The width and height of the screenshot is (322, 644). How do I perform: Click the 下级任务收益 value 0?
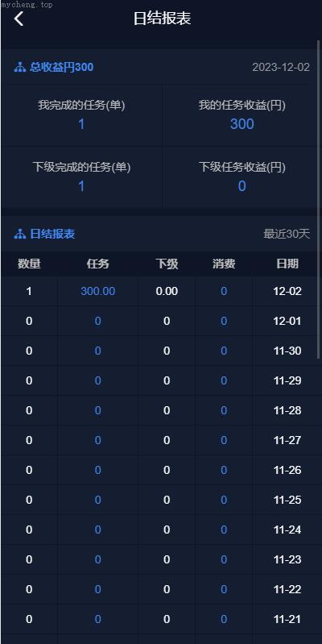(x=242, y=186)
